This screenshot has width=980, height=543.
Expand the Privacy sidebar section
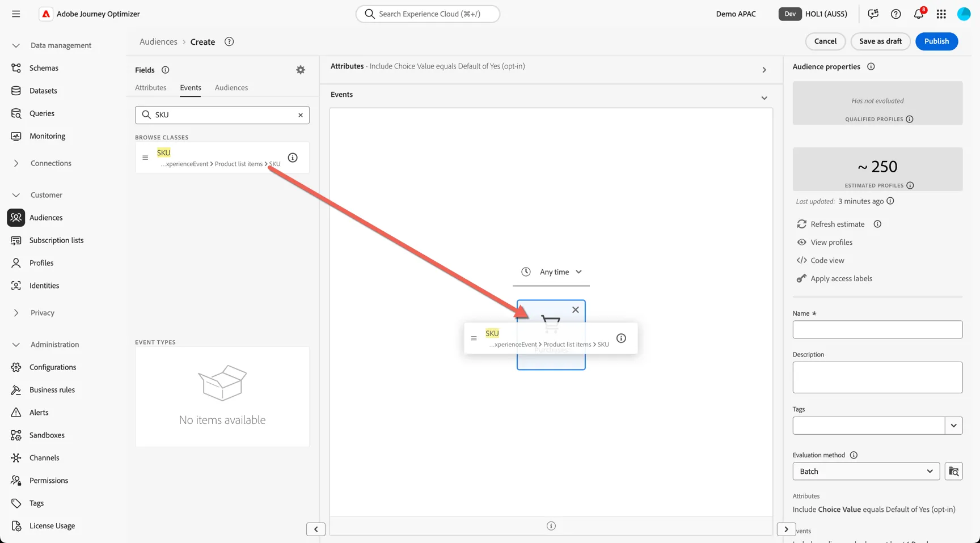[16, 313]
